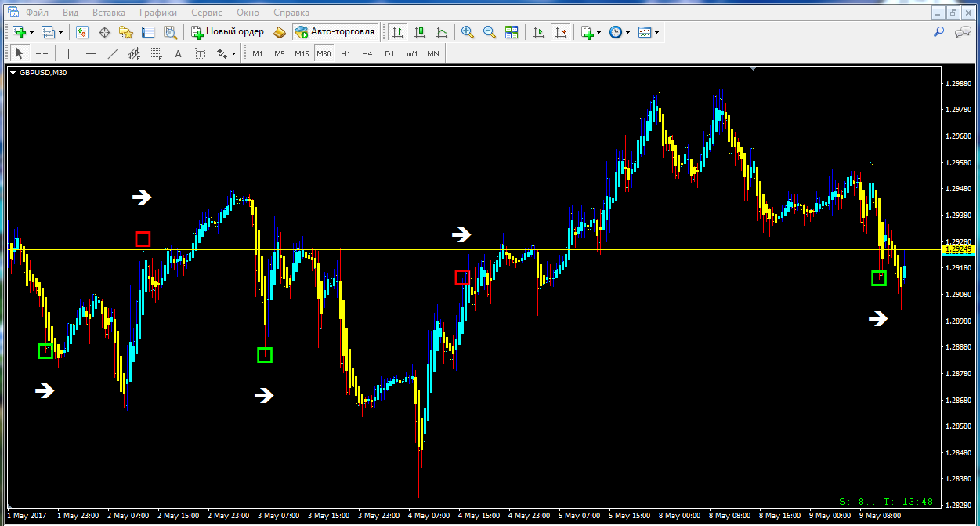This screenshot has width=980, height=526.
Task: Open the periods clock dropdown arrow
Action: pyautogui.click(x=627, y=33)
